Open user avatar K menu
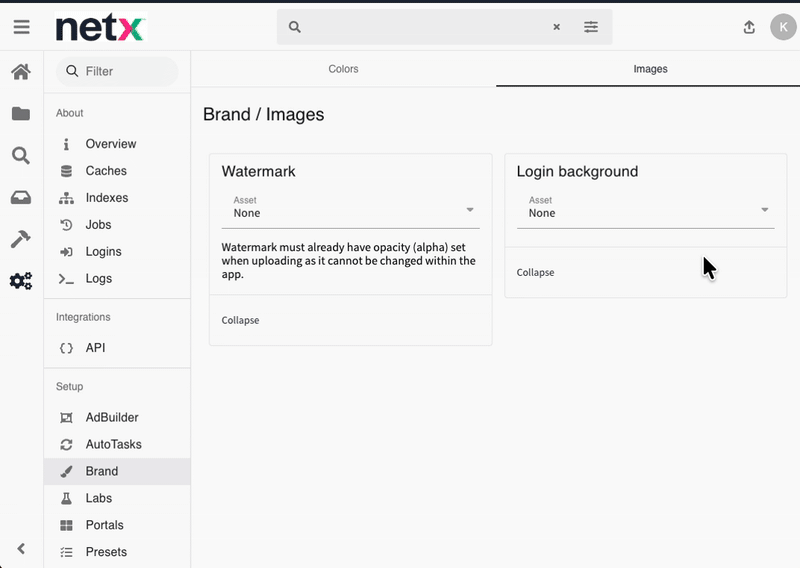Screen dimensions: 800x568 (783, 27)
